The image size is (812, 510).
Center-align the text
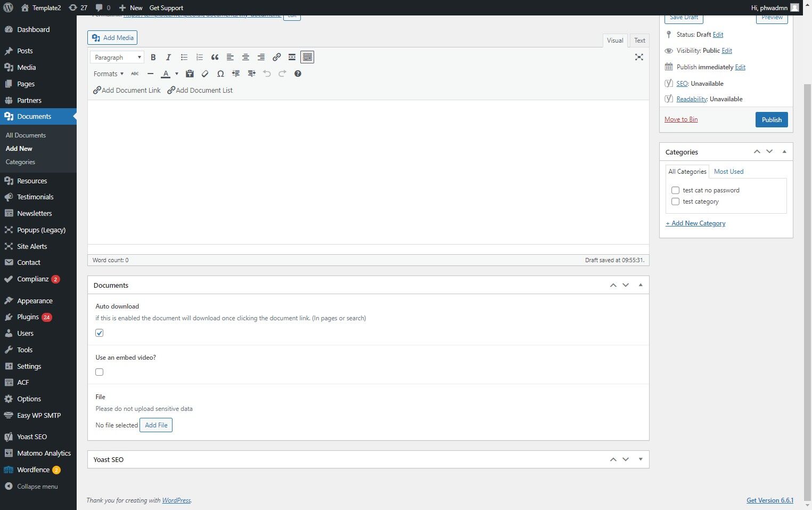pyautogui.click(x=245, y=57)
